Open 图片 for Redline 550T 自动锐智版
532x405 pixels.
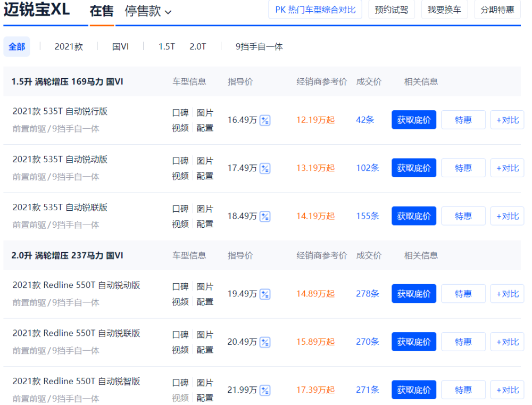(x=205, y=383)
